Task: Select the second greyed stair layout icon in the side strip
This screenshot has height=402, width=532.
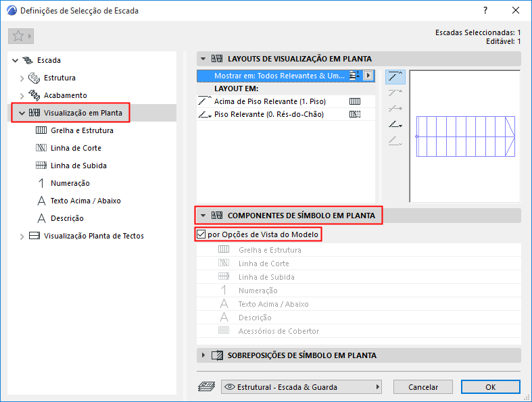Action: pyautogui.click(x=395, y=93)
